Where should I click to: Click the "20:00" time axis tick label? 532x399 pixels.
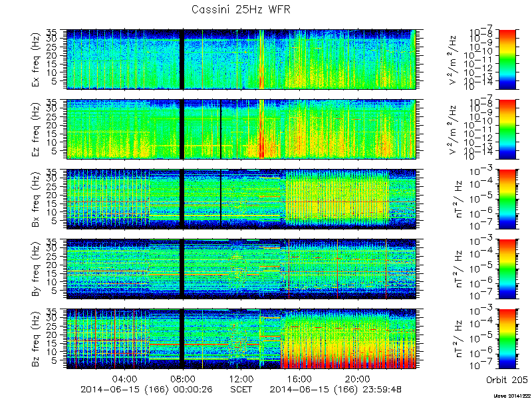(x=358, y=378)
